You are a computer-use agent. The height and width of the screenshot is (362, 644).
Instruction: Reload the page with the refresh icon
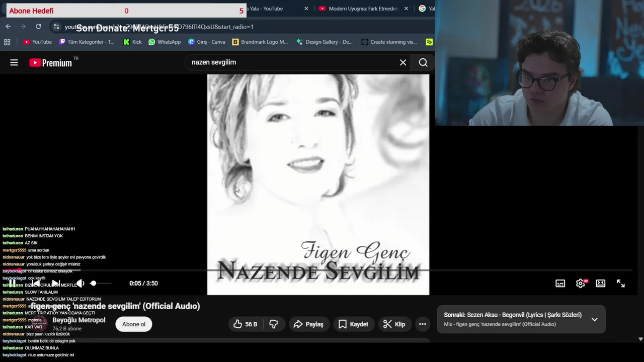click(x=38, y=27)
